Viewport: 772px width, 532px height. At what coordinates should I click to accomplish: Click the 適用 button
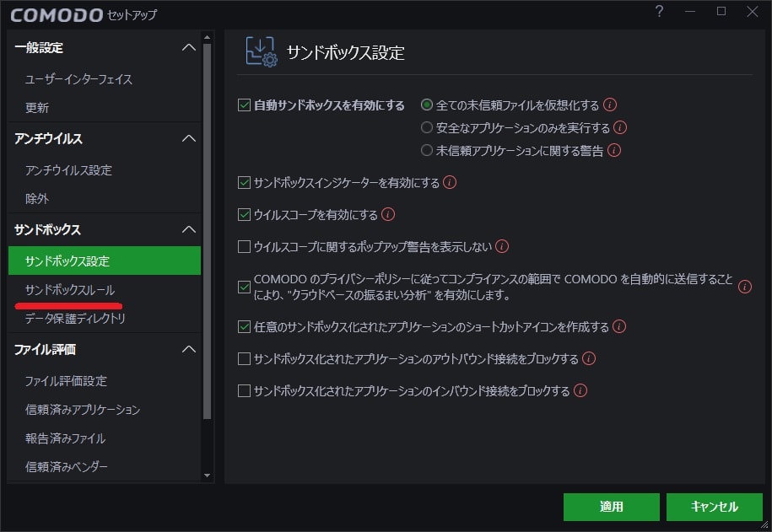[x=612, y=507]
